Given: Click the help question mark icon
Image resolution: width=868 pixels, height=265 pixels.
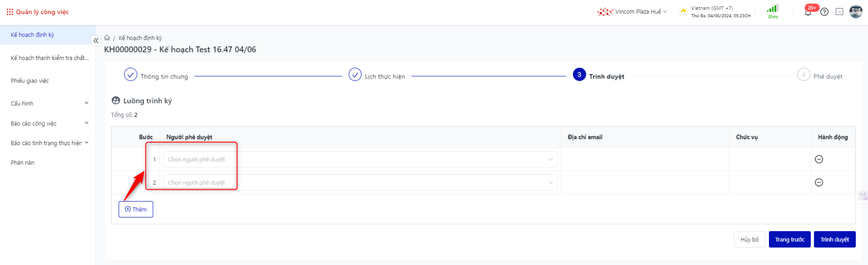Looking at the screenshot, I should (x=824, y=12).
